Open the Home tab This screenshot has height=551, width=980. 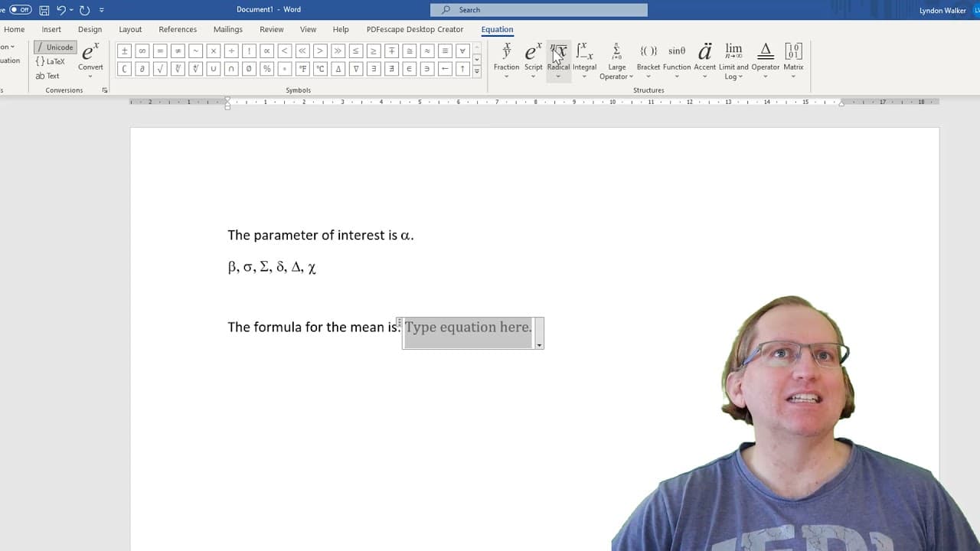(14, 29)
